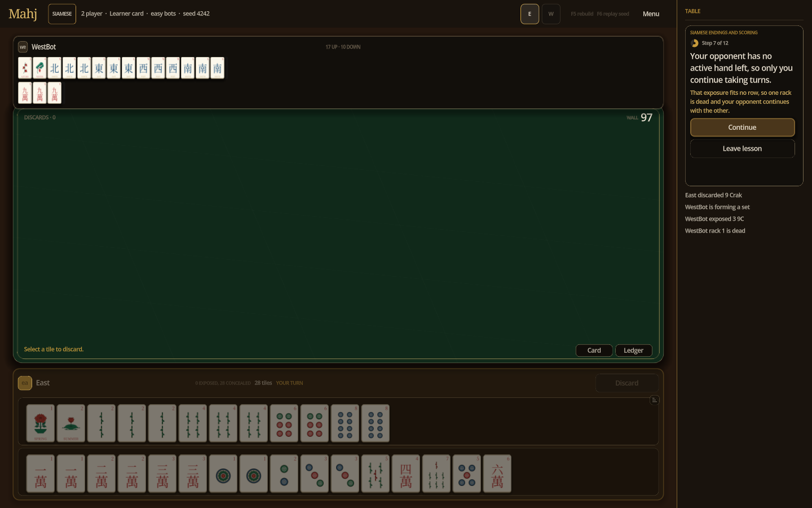Click the 'Step 7 of 12' label
This screenshot has height=508, width=812.
coord(715,43)
